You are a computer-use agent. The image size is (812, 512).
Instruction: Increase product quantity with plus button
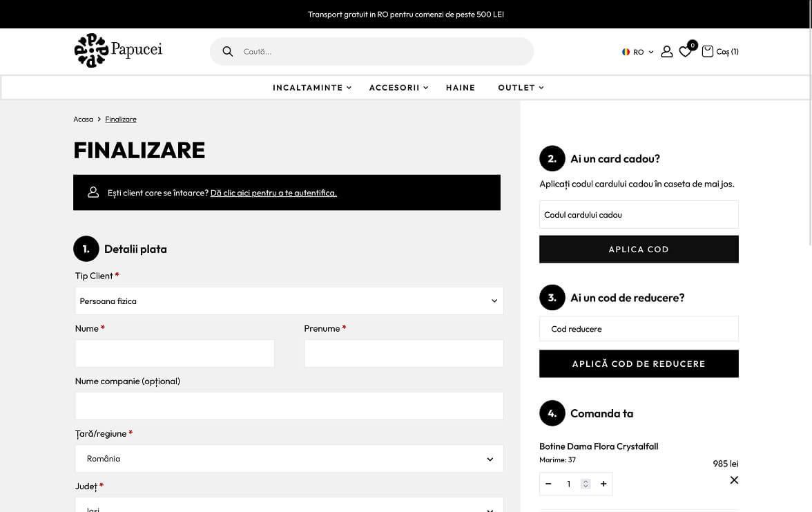tap(603, 484)
